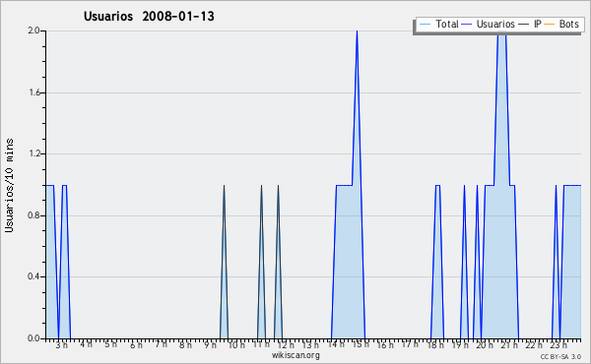The width and height of the screenshot is (591, 364).
Task: Click the dark blue Usuarios legend line
Action: 466,25
